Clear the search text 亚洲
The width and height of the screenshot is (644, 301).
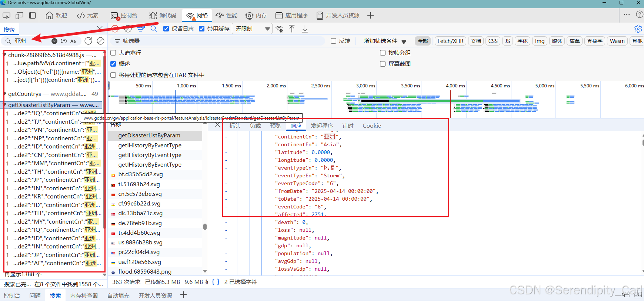(54, 41)
